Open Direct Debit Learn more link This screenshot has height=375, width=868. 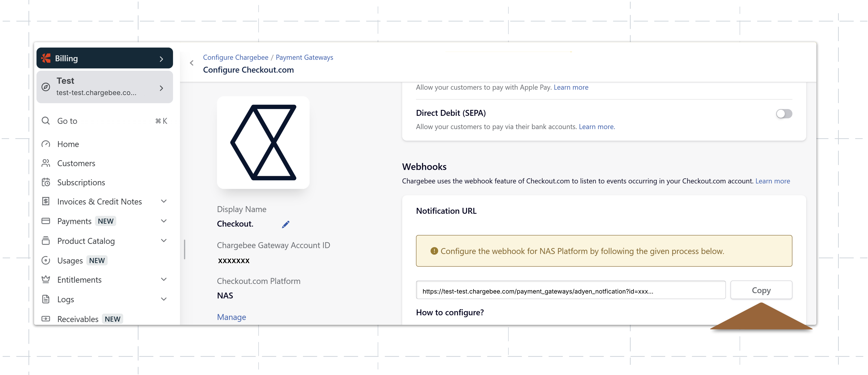click(x=597, y=127)
